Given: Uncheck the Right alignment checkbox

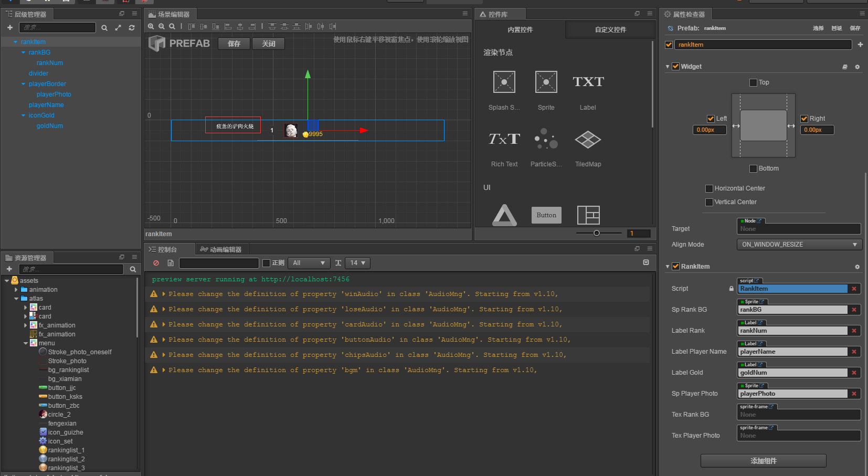Looking at the screenshot, I should (x=804, y=119).
